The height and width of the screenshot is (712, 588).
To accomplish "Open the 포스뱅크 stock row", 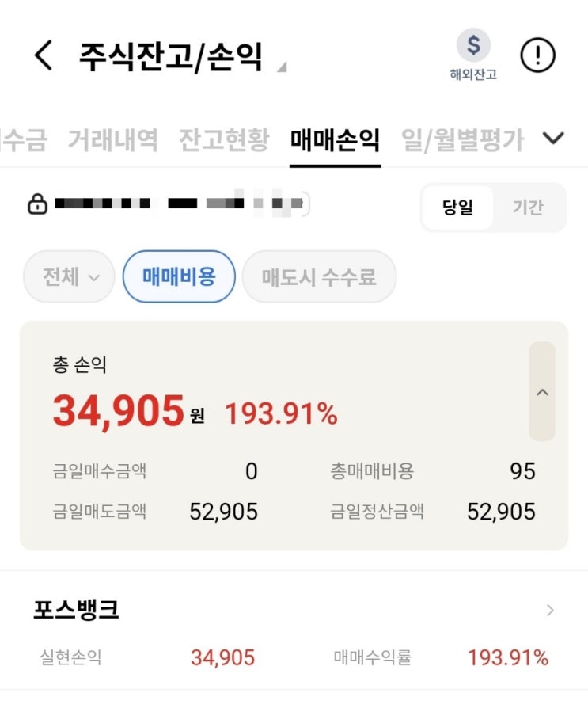I will (294, 631).
